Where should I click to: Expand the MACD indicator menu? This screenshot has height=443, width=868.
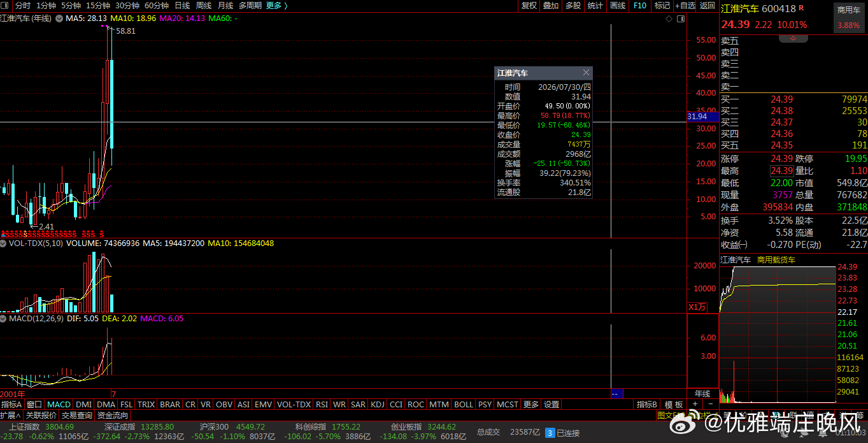[4, 318]
